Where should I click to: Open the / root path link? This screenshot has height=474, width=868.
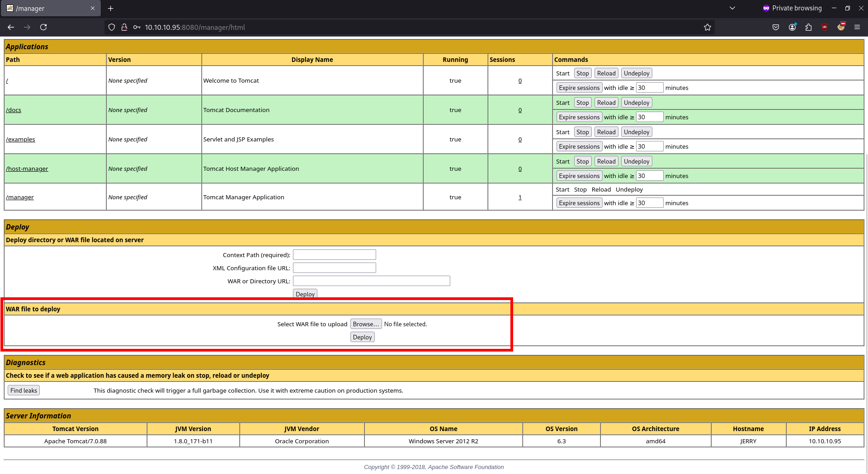pyautogui.click(x=7, y=80)
